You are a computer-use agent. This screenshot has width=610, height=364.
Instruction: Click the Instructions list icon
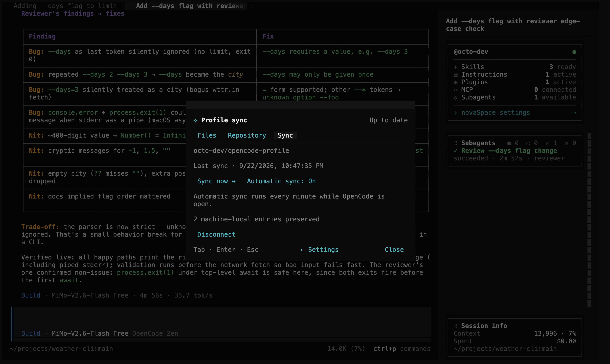click(456, 74)
